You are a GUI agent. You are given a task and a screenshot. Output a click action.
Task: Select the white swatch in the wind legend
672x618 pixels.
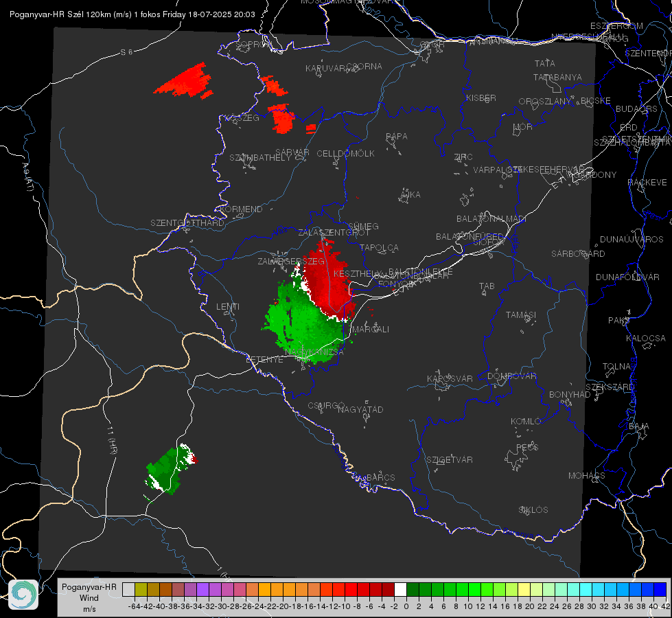click(x=400, y=590)
